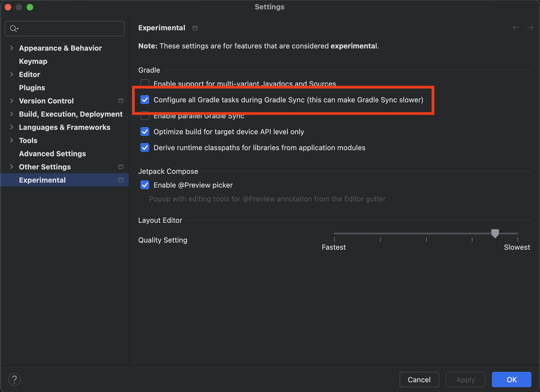Click the forward navigation arrow
Image resolution: width=540 pixels, height=392 pixels.
click(x=530, y=28)
